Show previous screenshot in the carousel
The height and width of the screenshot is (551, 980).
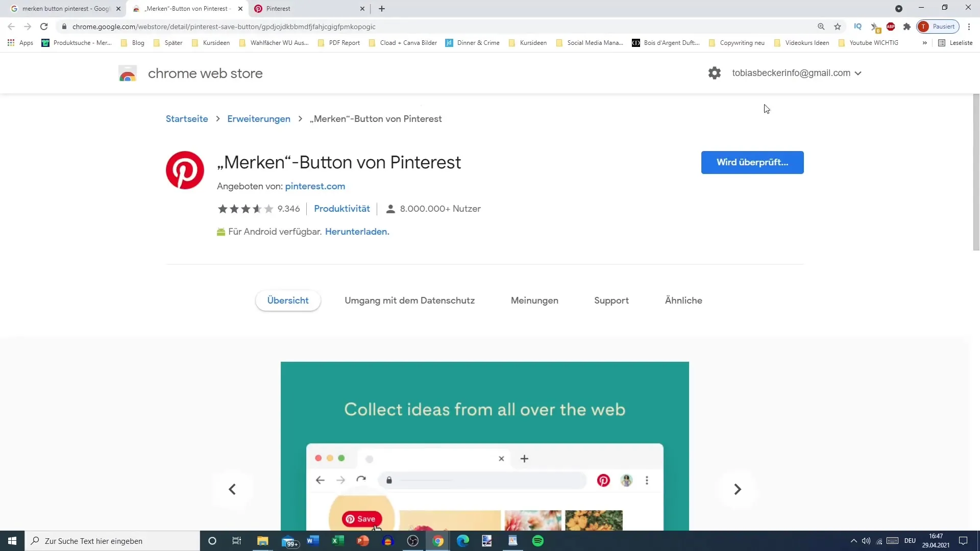pos(232,489)
